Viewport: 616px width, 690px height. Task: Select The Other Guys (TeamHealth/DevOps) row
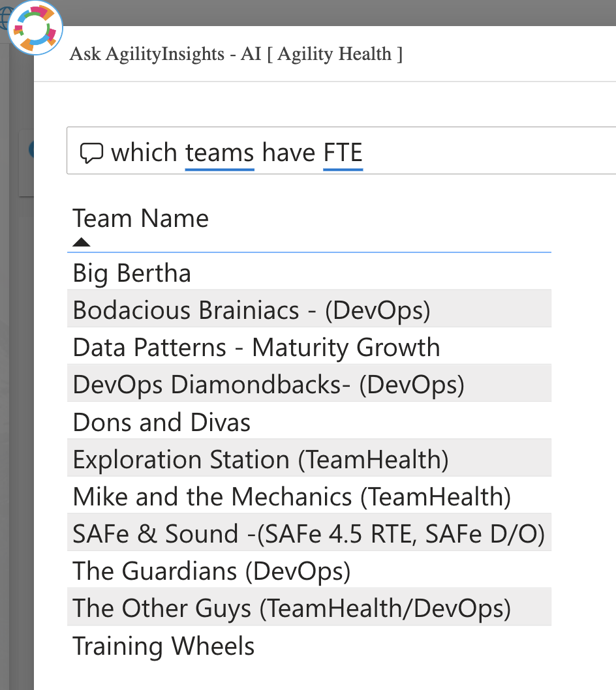pyautogui.click(x=309, y=607)
